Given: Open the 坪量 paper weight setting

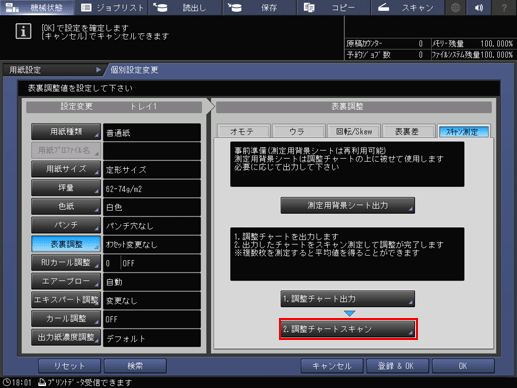Looking at the screenshot, I should pos(66,188).
